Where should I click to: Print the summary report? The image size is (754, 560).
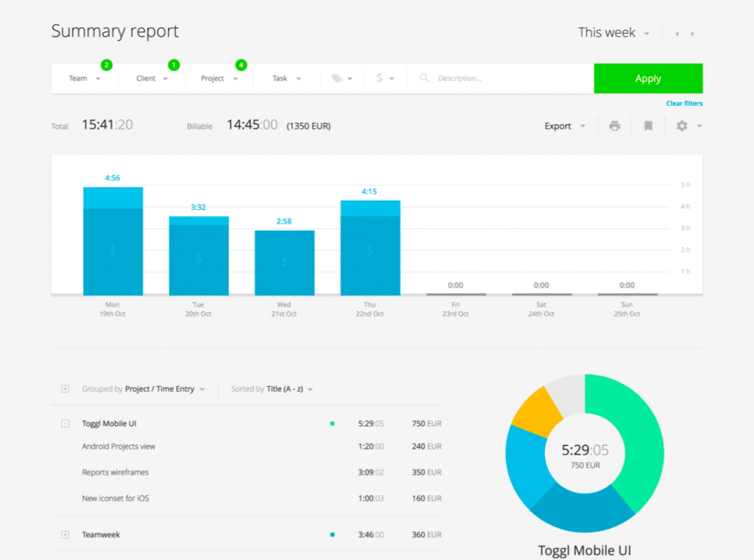(x=615, y=126)
